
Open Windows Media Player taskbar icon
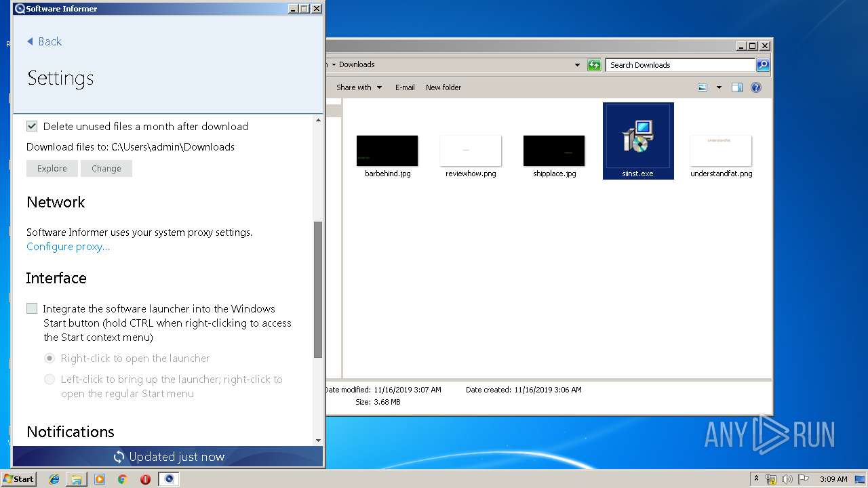[100, 479]
